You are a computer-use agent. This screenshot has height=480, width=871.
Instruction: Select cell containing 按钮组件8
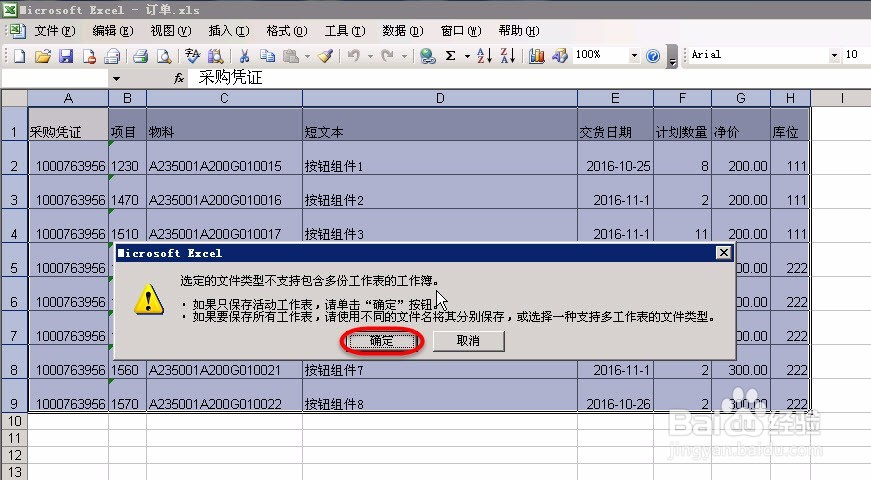(440, 396)
